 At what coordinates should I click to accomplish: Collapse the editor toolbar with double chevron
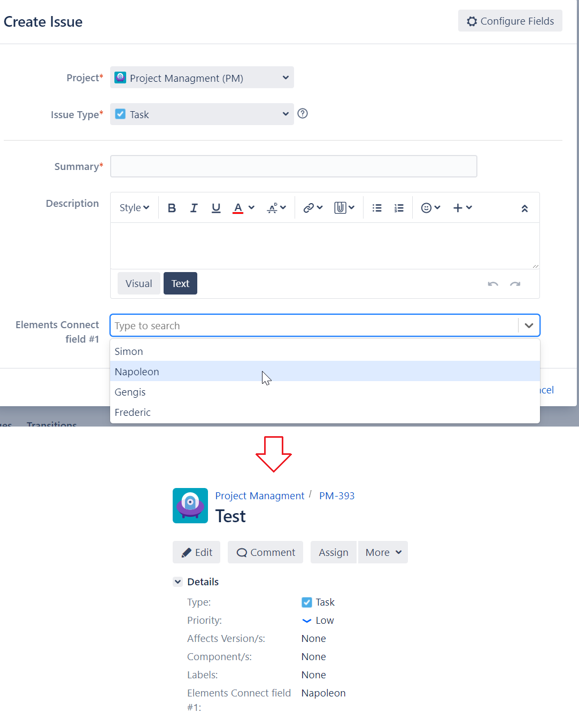[x=524, y=208]
